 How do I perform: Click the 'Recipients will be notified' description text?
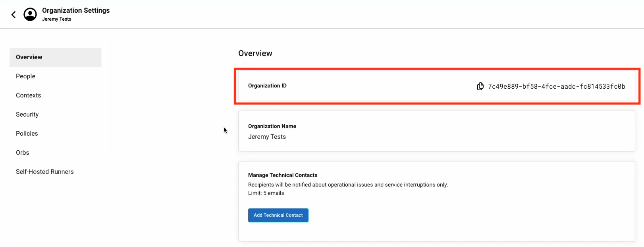[348, 185]
